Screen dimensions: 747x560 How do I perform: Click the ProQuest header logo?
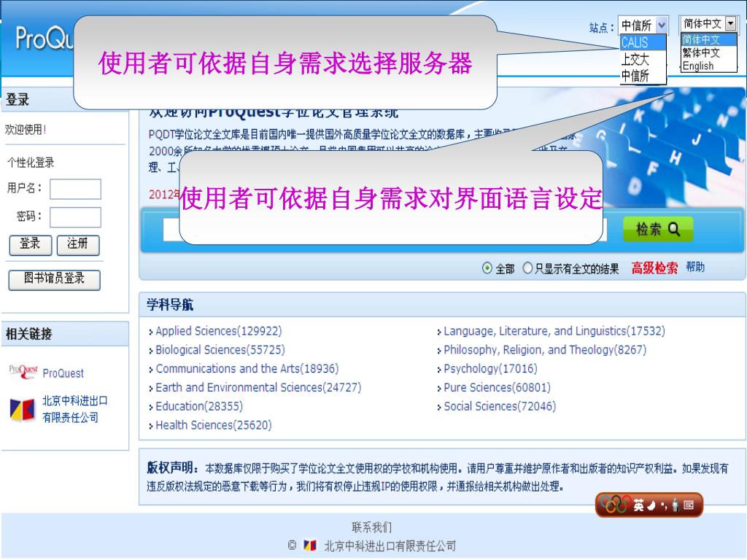coord(44,38)
